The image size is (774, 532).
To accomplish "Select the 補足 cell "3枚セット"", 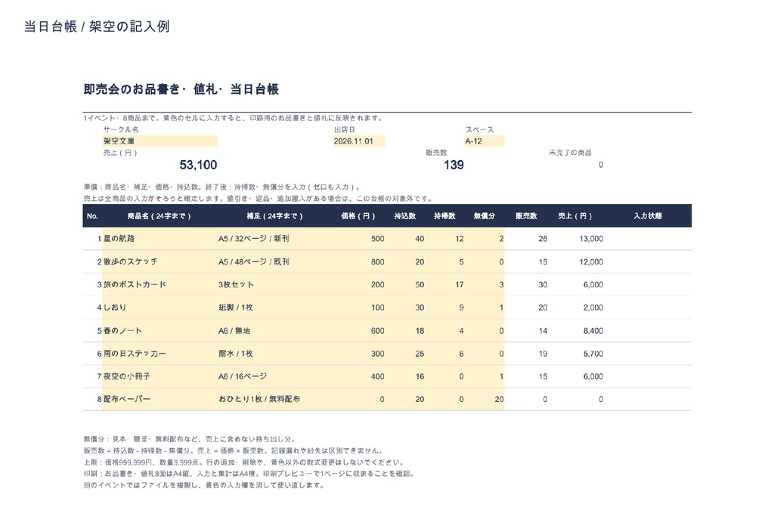I will point(275,285).
